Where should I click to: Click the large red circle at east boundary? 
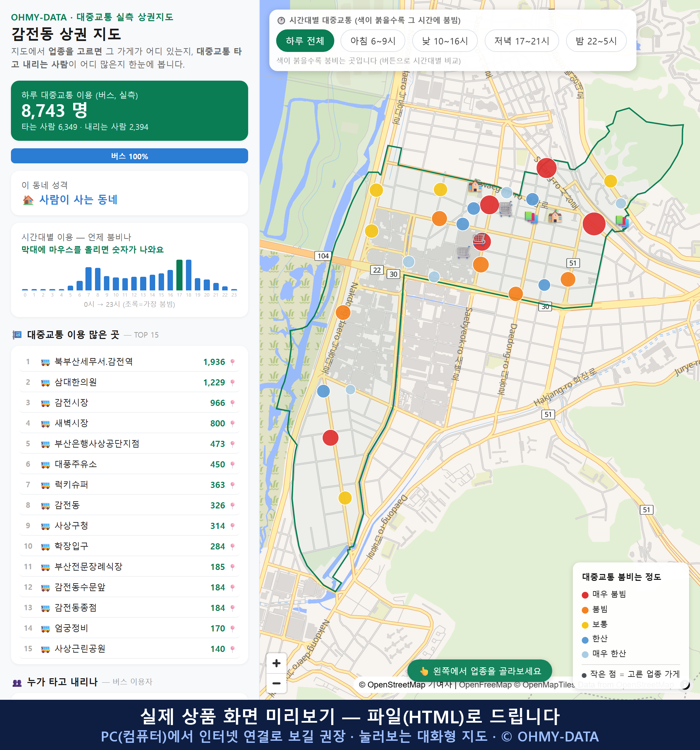coord(594,224)
